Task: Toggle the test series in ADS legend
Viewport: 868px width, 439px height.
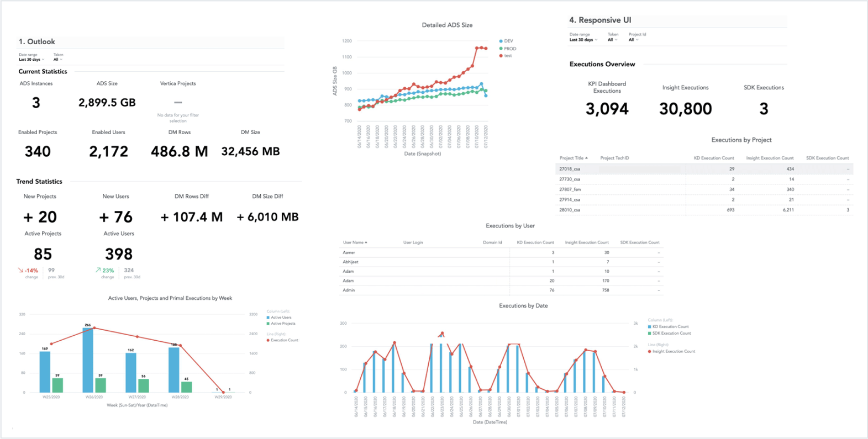Action: pos(506,56)
